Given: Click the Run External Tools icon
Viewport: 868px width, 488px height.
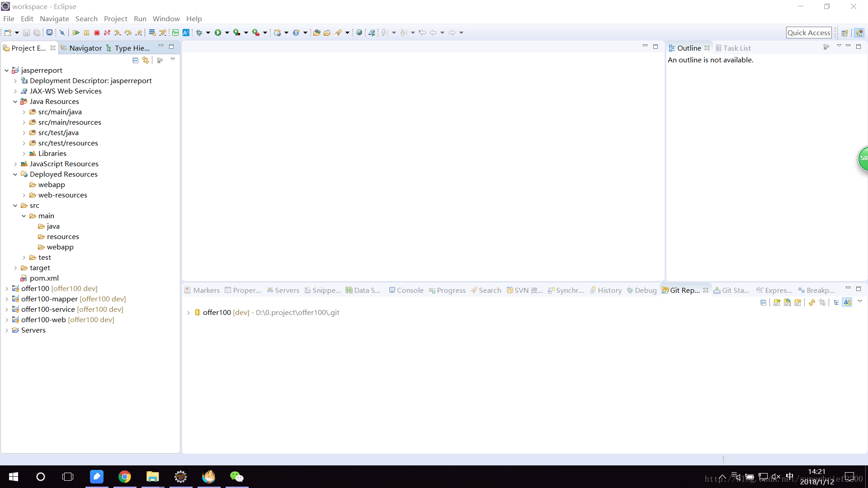Looking at the screenshot, I should [x=255, y=33].
